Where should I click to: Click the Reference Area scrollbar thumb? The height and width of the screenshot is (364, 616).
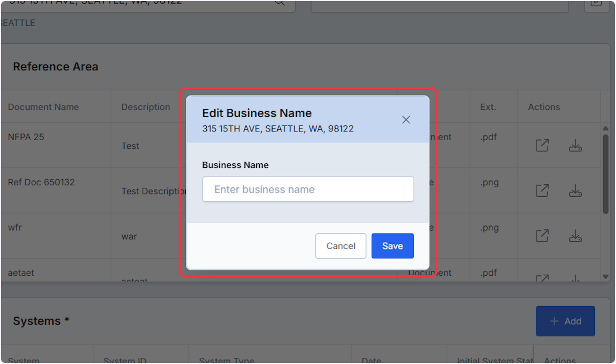click(605, 175)
